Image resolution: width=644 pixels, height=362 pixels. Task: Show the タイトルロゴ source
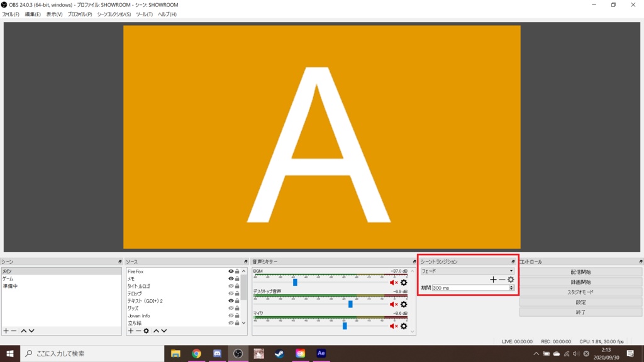point(231,286)
